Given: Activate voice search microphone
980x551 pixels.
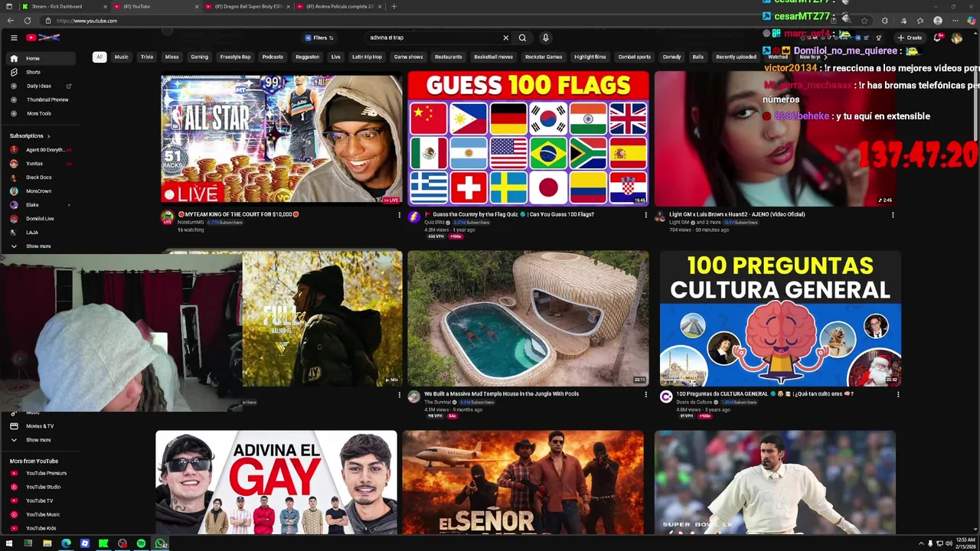Looking at the screenshot, I should click(x=545, y=37).
